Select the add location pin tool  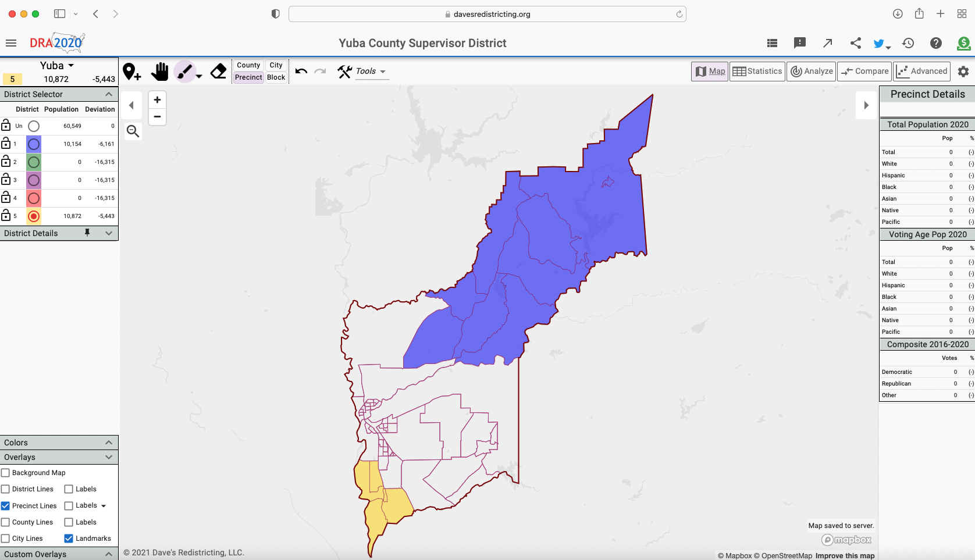[x=132, y=72]
